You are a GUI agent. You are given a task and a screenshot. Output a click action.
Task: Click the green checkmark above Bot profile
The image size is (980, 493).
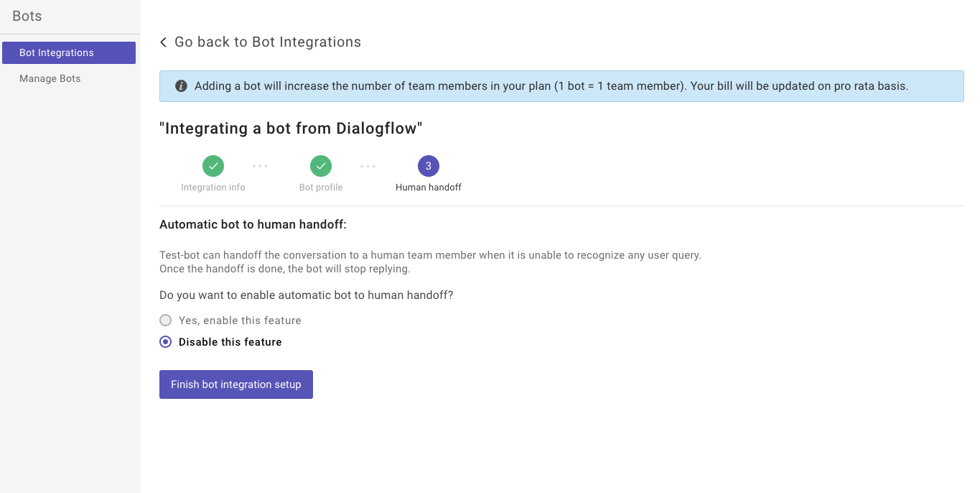tap(321, 166)
